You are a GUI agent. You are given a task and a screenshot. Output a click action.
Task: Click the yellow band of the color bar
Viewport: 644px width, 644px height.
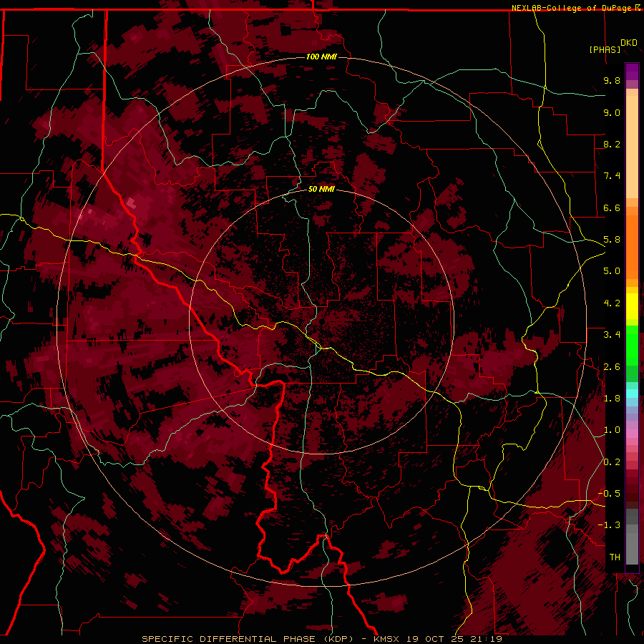632,306
